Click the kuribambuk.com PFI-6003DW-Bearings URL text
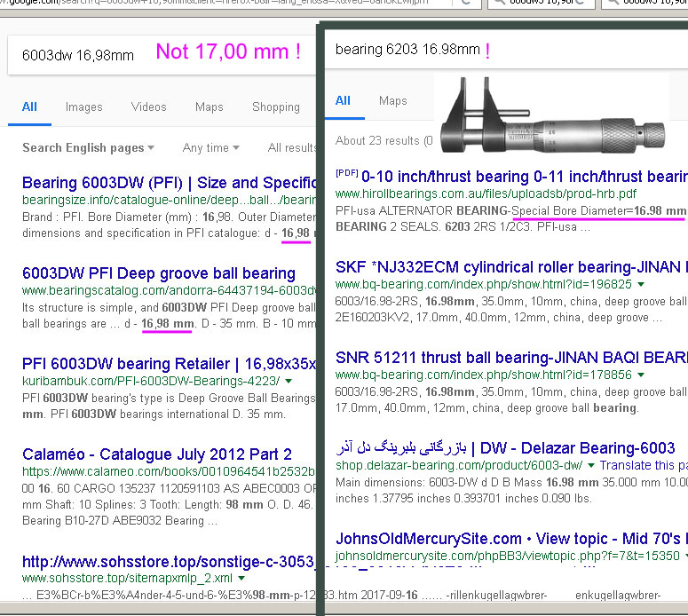The image size is (688, 616). pos(151,381)
